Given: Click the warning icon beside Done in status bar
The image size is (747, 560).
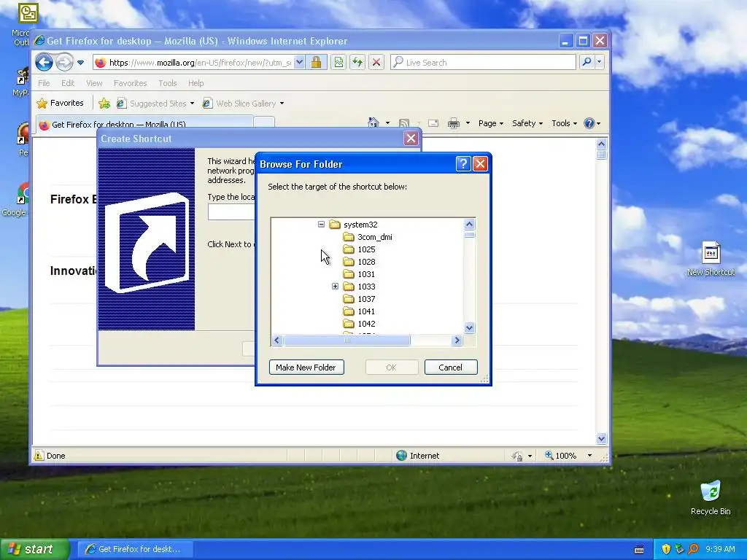Looking at the screenshot, I should [x=38, y=456].
